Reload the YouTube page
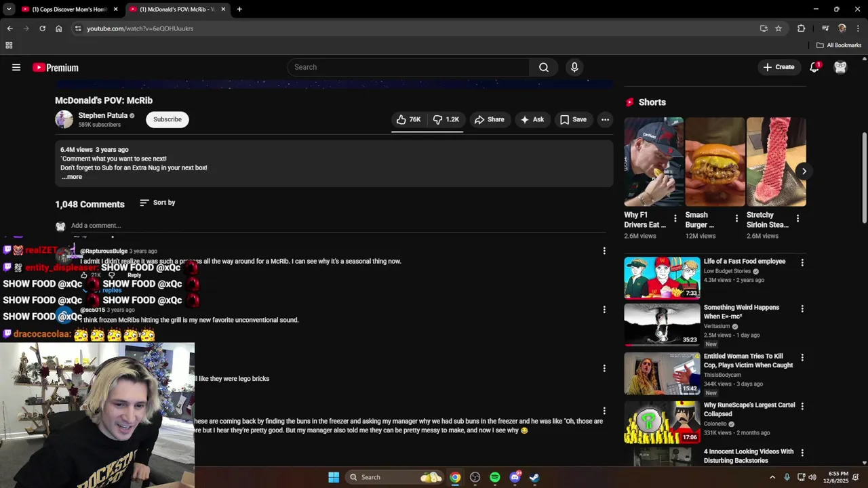Screen dimensions: 868x488 click(42, 28)
